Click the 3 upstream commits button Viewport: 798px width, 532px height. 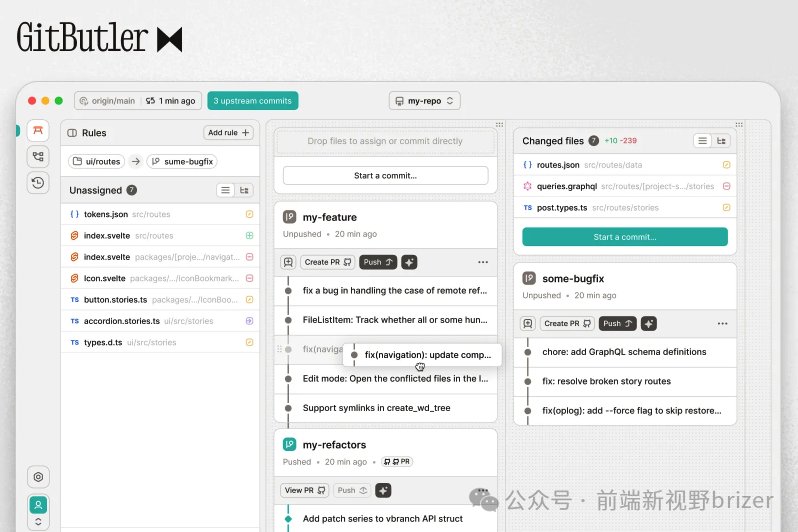pyautogui.click(x=252, y=101)
